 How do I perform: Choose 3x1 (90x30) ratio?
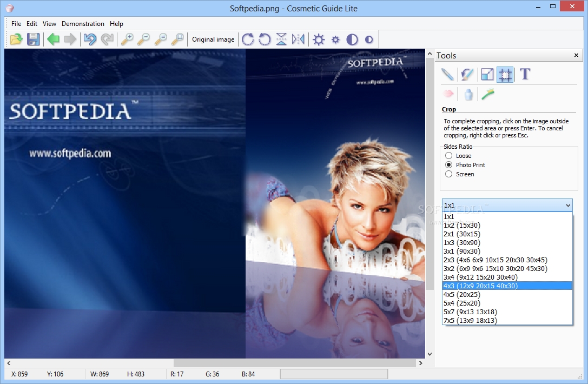tap(507, 251)
